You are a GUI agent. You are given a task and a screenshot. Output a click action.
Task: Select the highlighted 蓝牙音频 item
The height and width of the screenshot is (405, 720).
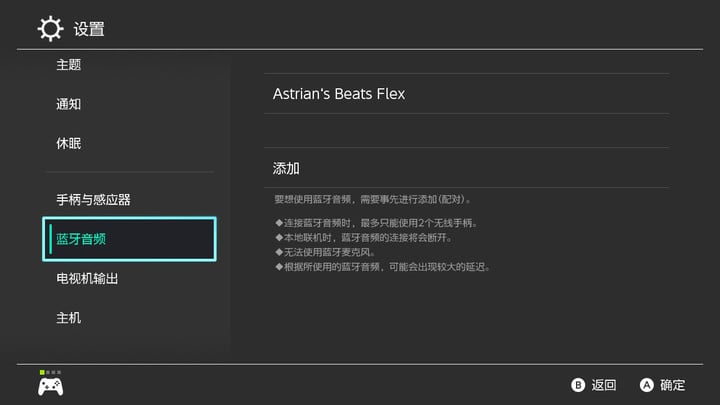(129, 239)
